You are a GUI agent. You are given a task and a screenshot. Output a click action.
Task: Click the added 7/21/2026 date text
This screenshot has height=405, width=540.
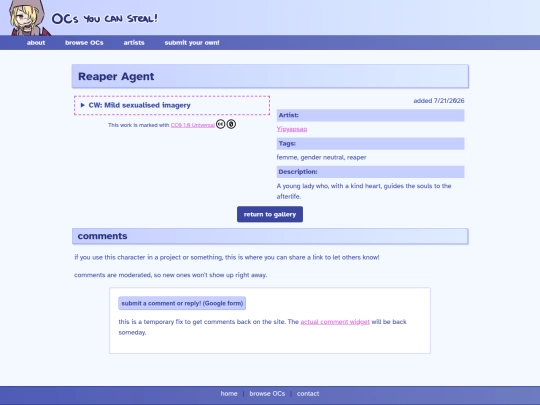[439, 101]
